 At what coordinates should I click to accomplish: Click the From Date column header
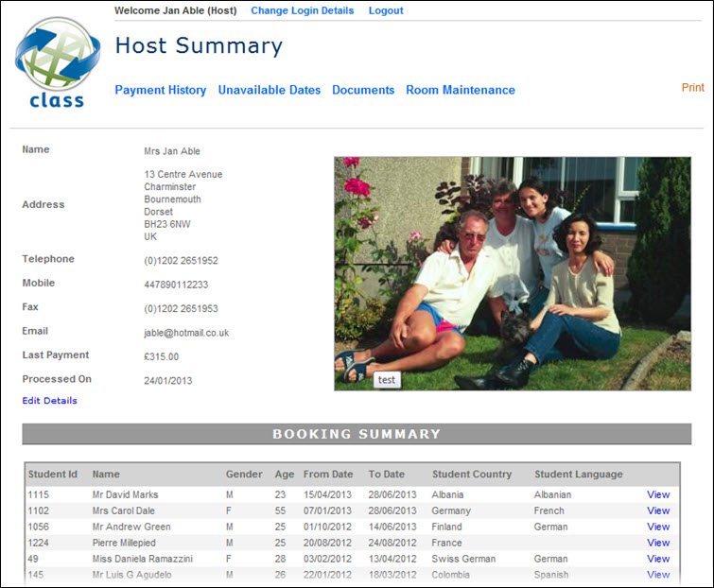(x=328, y=474)
